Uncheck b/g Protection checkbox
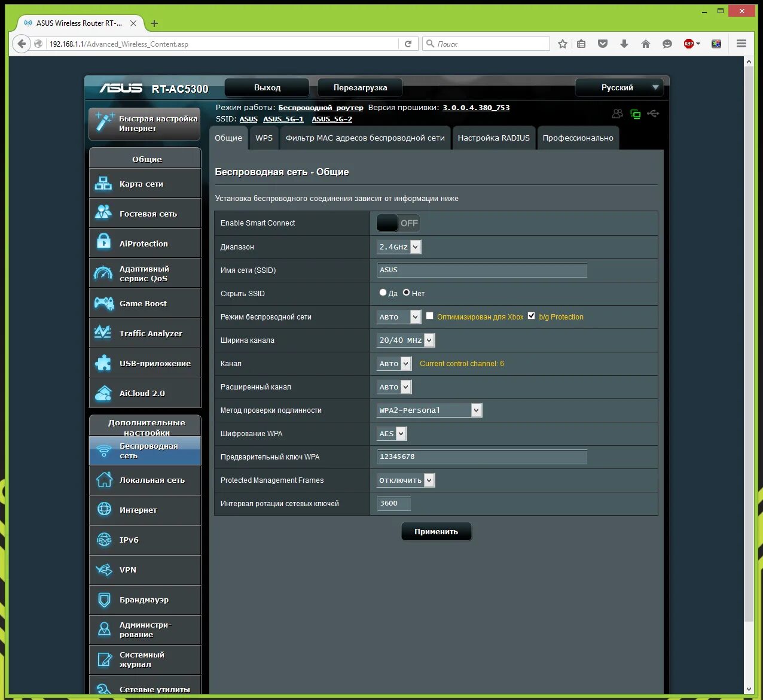Viewport: 763px width, 700px height. [x=531, y=316]
